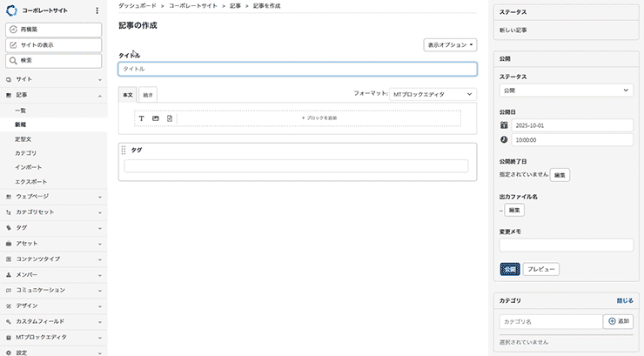
Task: Switch to the 続き tab
Action: (148, 94)
